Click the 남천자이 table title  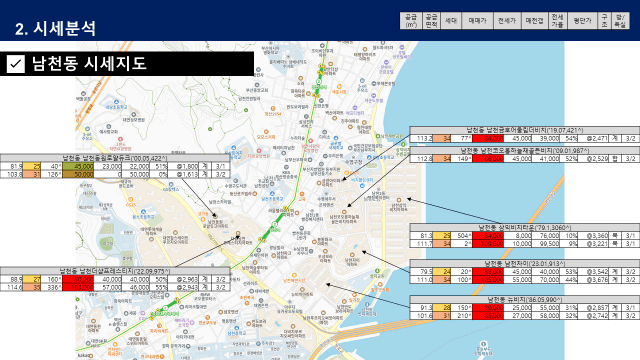[524, 264]
